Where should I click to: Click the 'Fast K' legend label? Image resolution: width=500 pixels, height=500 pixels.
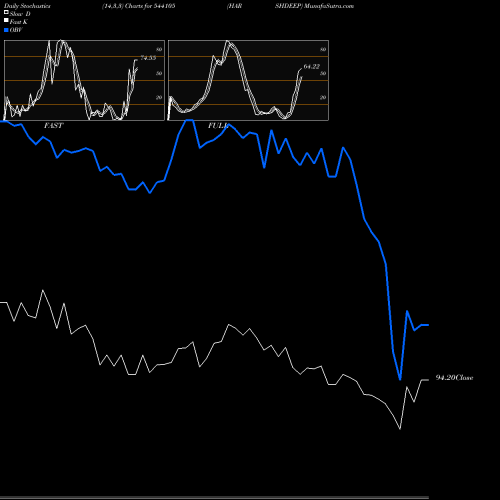pyautogui.click(x=19, y=22)
